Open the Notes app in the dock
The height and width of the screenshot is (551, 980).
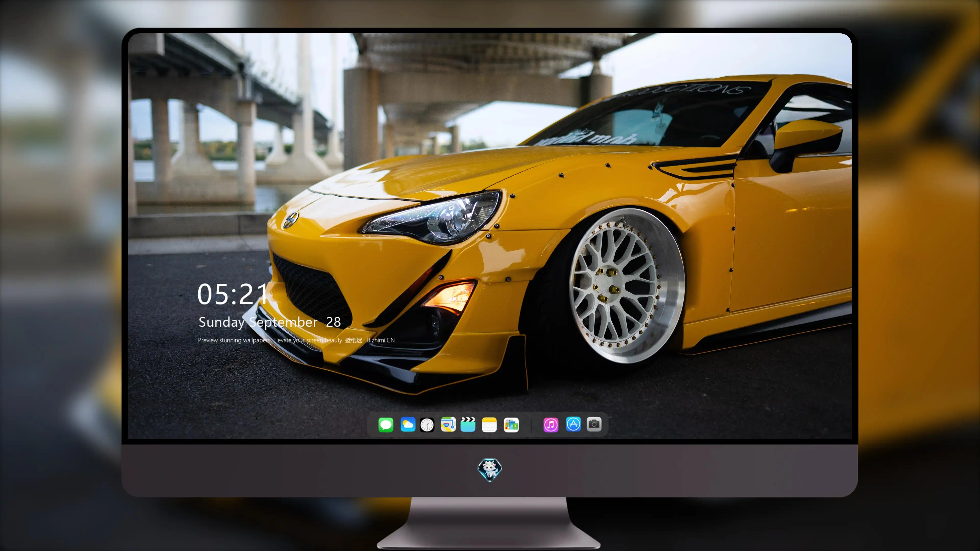click(489, 424)
